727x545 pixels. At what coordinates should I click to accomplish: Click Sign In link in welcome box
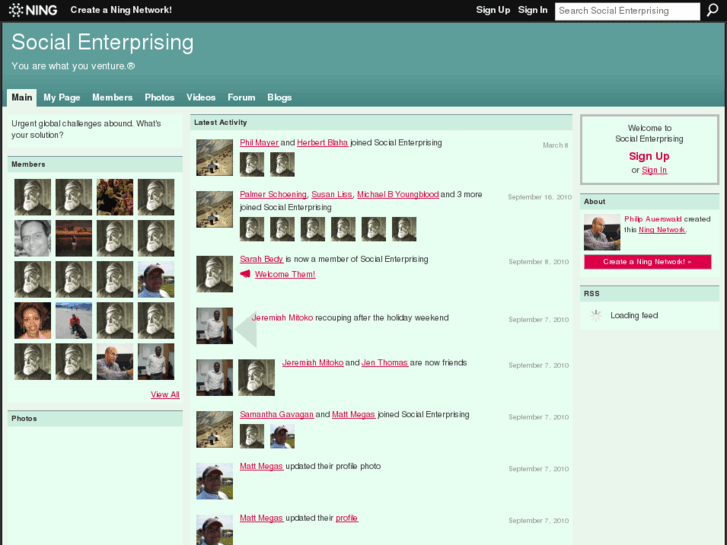654,170
